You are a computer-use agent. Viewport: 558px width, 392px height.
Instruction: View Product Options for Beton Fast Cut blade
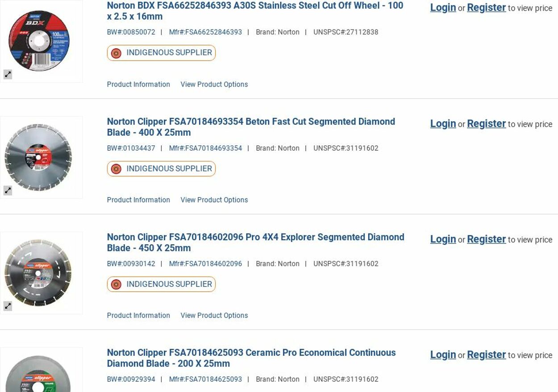click(x=214, y=200)
